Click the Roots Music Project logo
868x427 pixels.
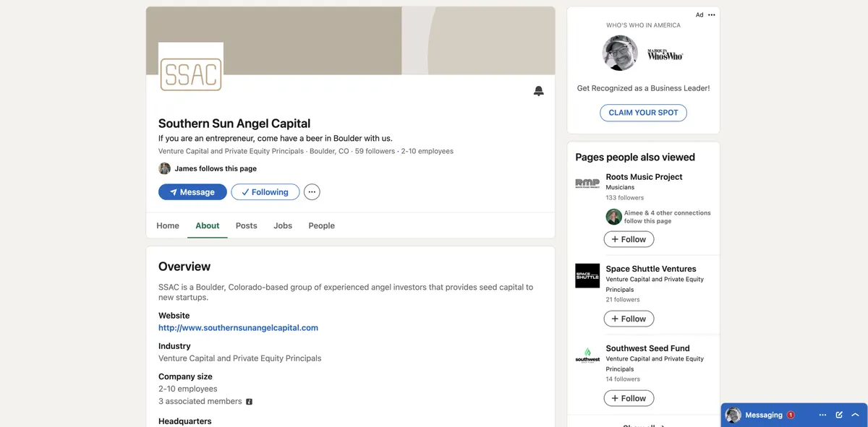(587, 184)
